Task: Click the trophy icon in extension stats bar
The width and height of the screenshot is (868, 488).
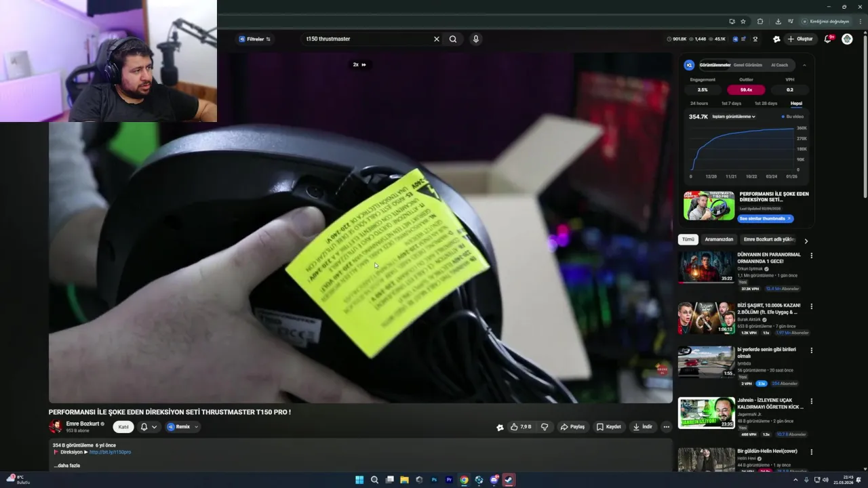Action: coord(755,39)
